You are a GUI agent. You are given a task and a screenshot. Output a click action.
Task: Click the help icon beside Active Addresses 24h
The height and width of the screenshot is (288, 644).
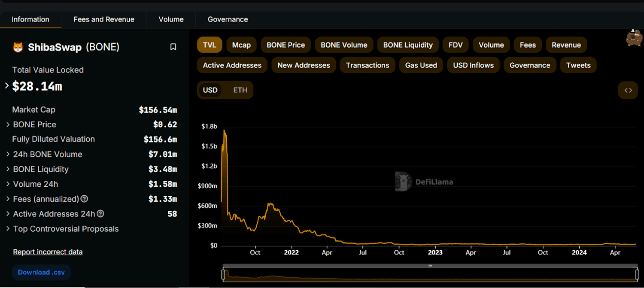[100, 214]
